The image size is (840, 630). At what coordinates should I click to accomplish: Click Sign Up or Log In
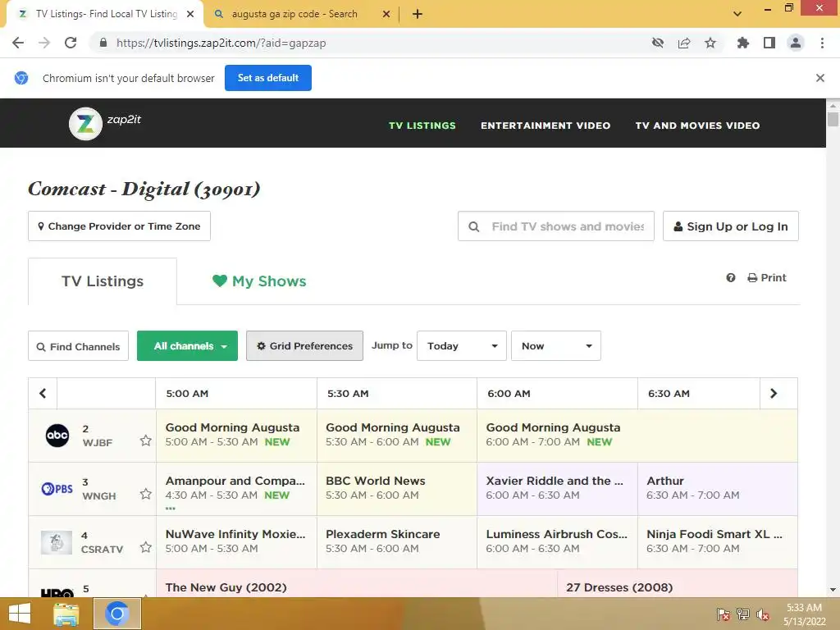coord(731,226)
